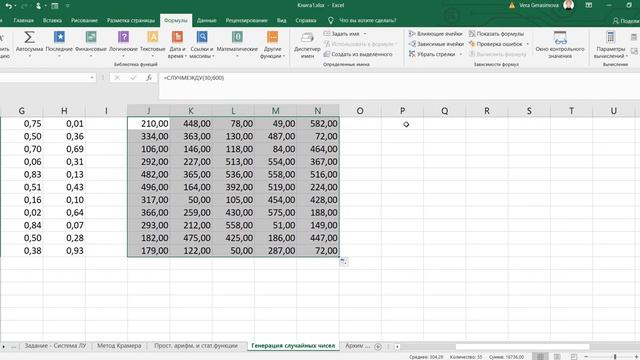Open the Financial (Финансовые) functions library
640x360 pixels.
pyautogui.click(x=91, y=43)
